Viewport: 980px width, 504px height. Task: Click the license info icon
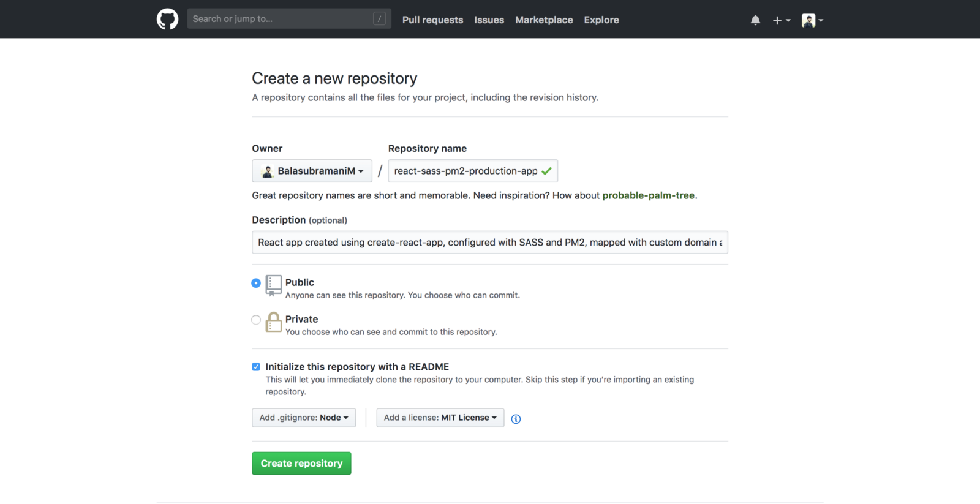pos(516,419)
